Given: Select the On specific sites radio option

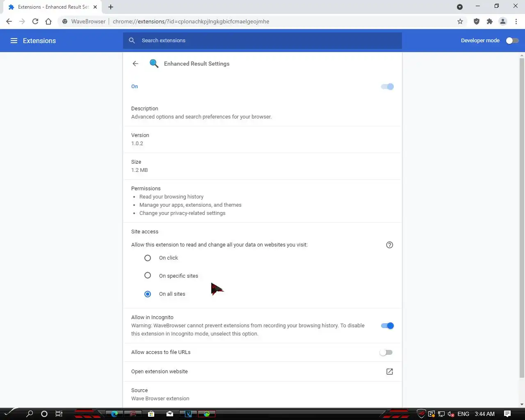Looking at the screenshot, I should pos(148,275).
